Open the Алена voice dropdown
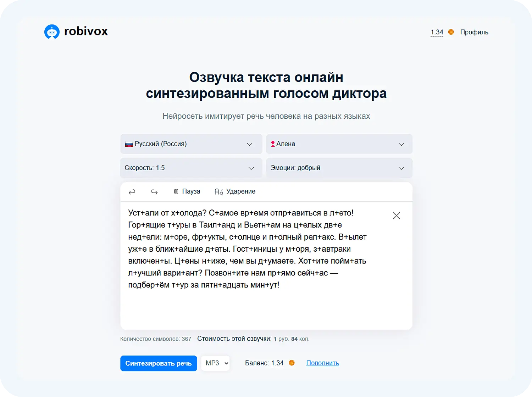532x397 pixels. (x=339, y=144)
